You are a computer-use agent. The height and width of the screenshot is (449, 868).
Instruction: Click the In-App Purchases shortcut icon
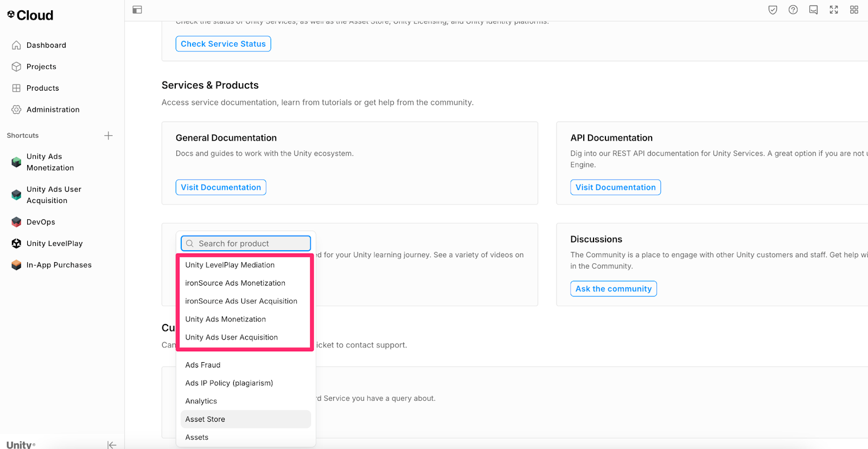point(16,265)
